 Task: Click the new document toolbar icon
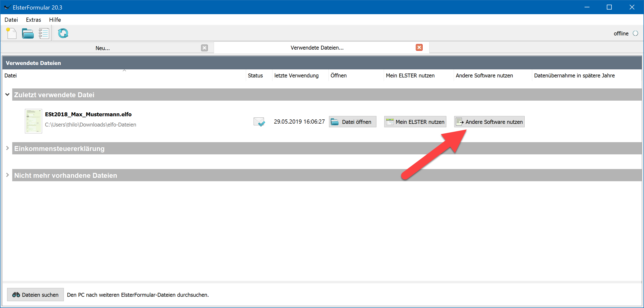11,33
